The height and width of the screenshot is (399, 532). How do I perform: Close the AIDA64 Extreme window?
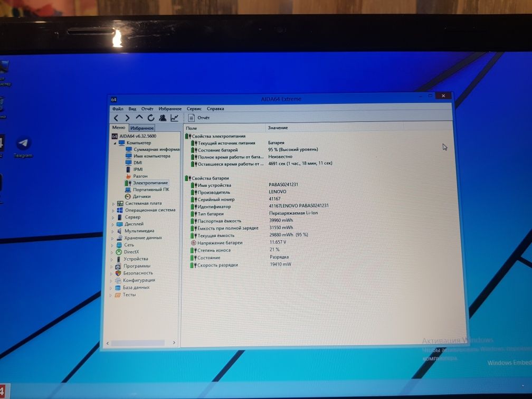(443, 96)
